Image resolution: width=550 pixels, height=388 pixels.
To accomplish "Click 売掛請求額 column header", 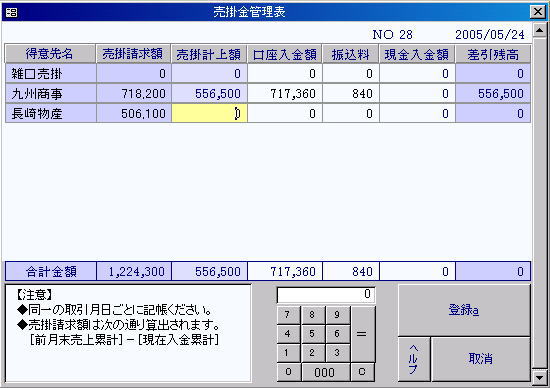I will tap(133, 54).
